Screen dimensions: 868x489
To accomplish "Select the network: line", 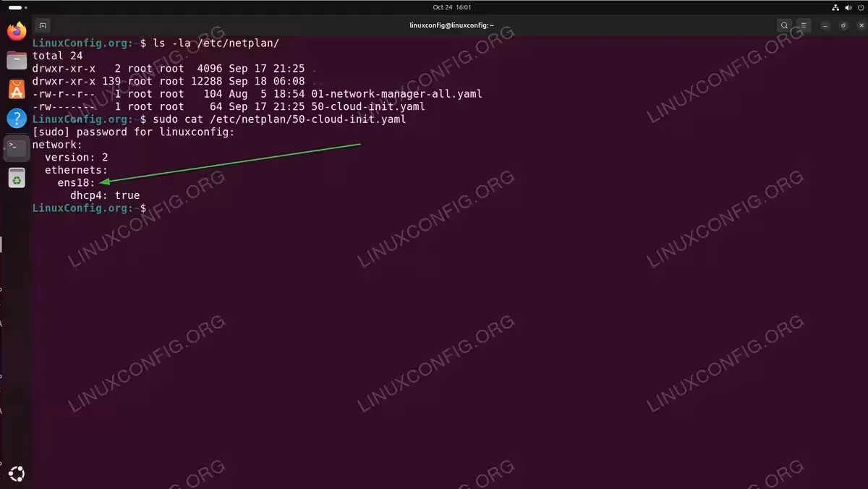I will pyautogui.click(x=57, y=145).
